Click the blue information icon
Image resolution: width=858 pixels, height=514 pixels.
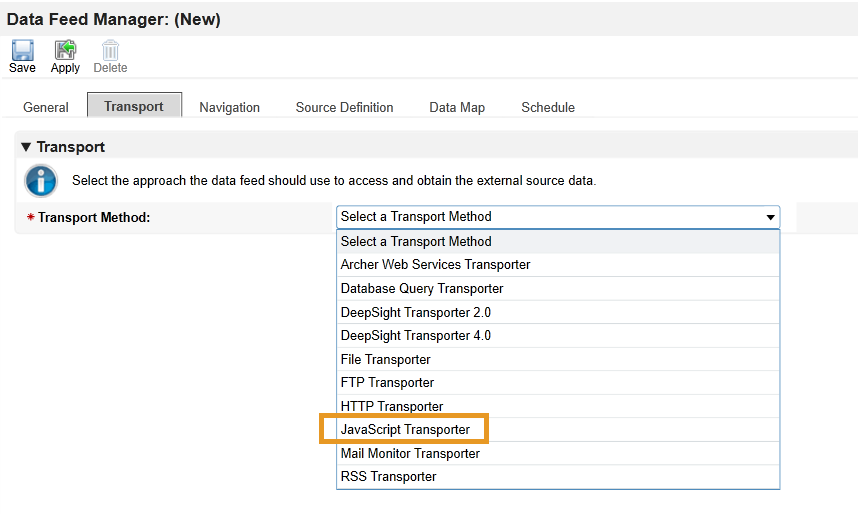click(40, 181)
